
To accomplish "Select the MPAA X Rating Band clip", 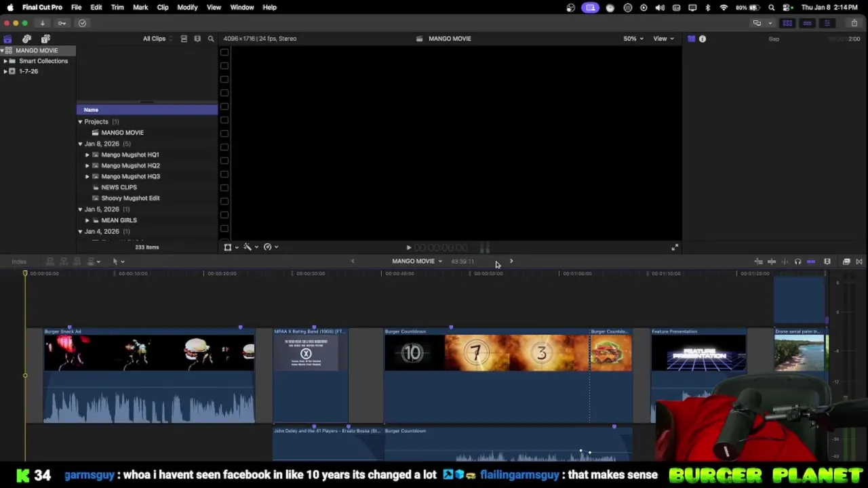I will pos(311,375).
